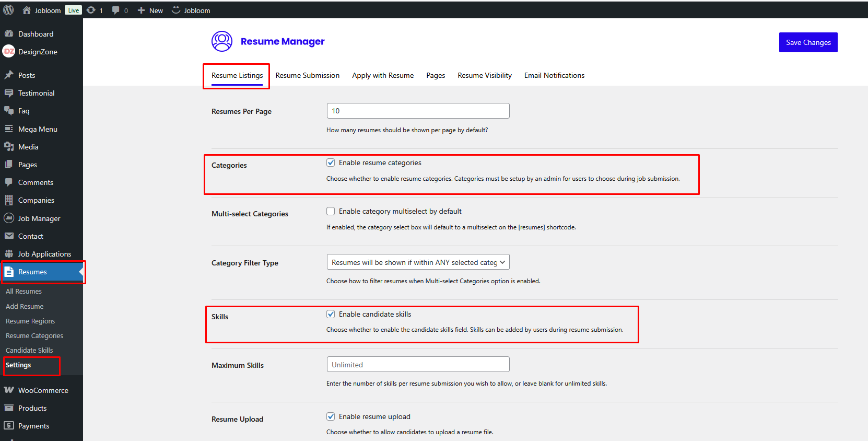Open the Resume Categories submenu link
Image resolution: width=868 pixels, height=441 pixels.
coord(34,335)
